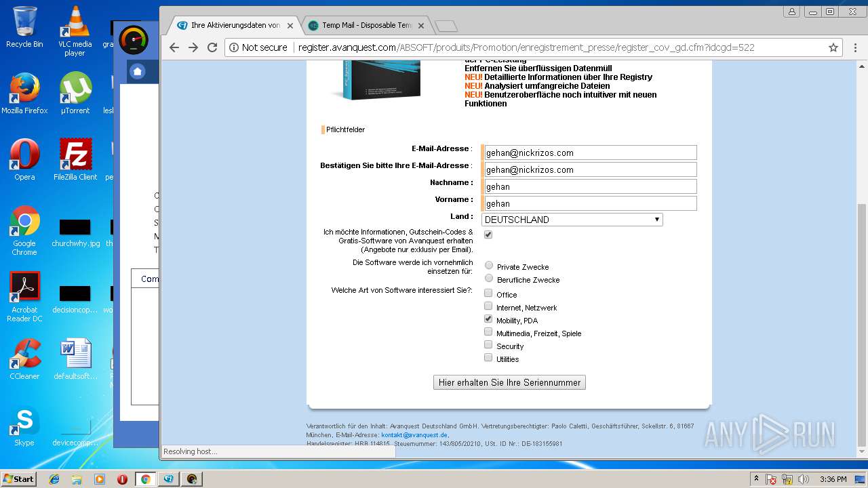Click the page's vertical scrollbar thumb
This screenshot has height=488, width=868.
point(862,324)
